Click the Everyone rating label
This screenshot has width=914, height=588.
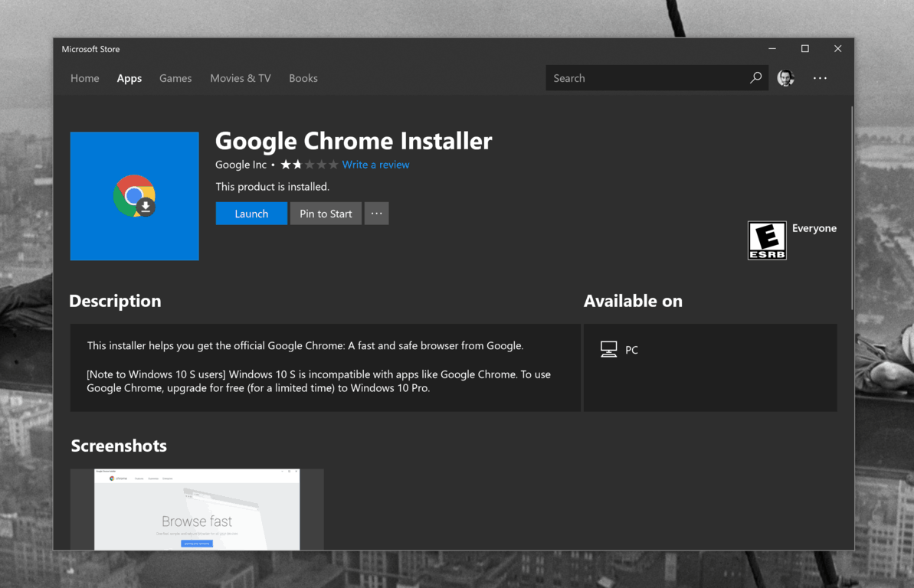pyautogui.click(x=814, y=228)
